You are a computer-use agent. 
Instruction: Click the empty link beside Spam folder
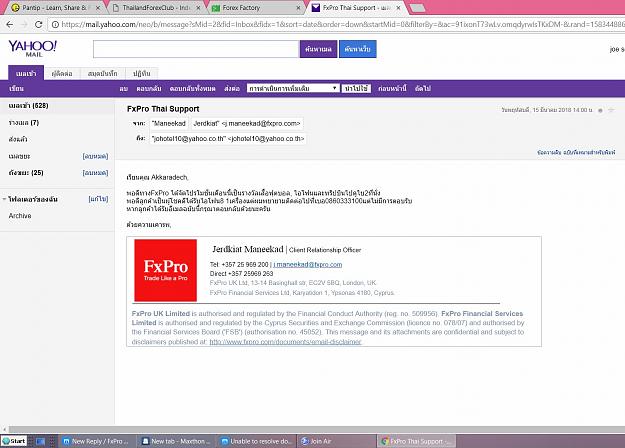click(95, 156)
